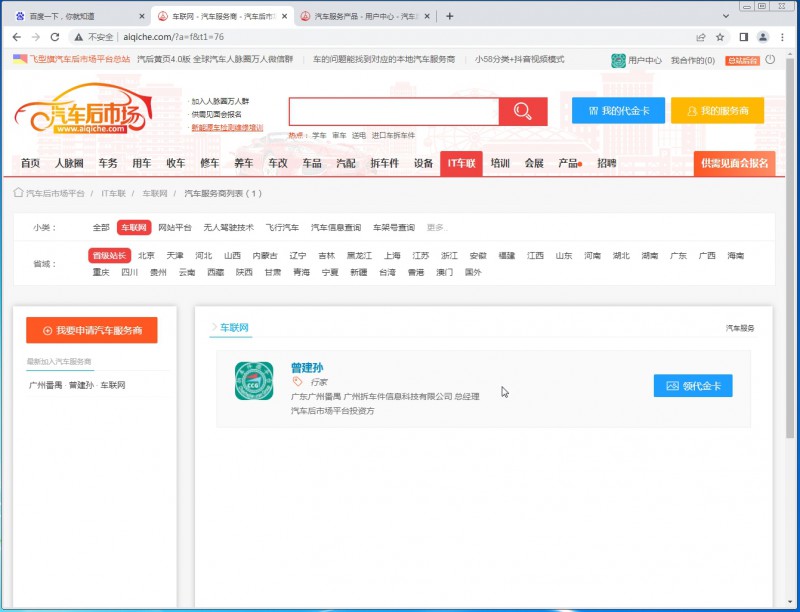Select 全部 in the 小类 filter
This screenshot has width=800, height=612.
tap(101, 227)
